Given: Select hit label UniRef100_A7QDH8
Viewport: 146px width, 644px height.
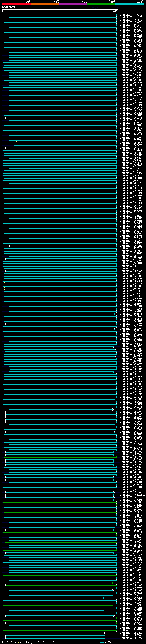Looking at the screenshot, I should [131, 37].
